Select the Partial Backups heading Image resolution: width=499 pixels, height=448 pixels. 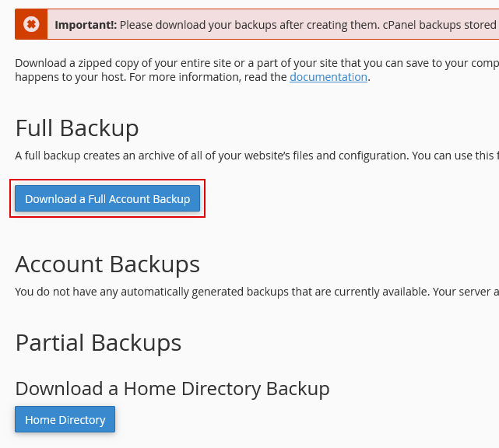(98, 343)
